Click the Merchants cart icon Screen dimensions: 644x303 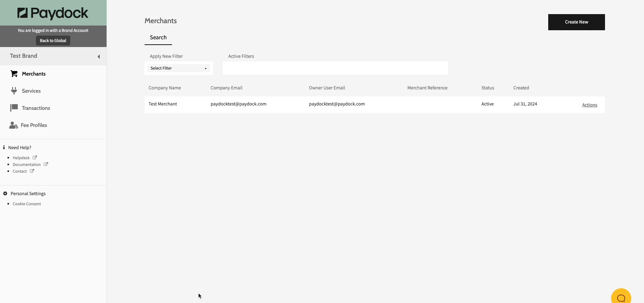click(14, 74)
